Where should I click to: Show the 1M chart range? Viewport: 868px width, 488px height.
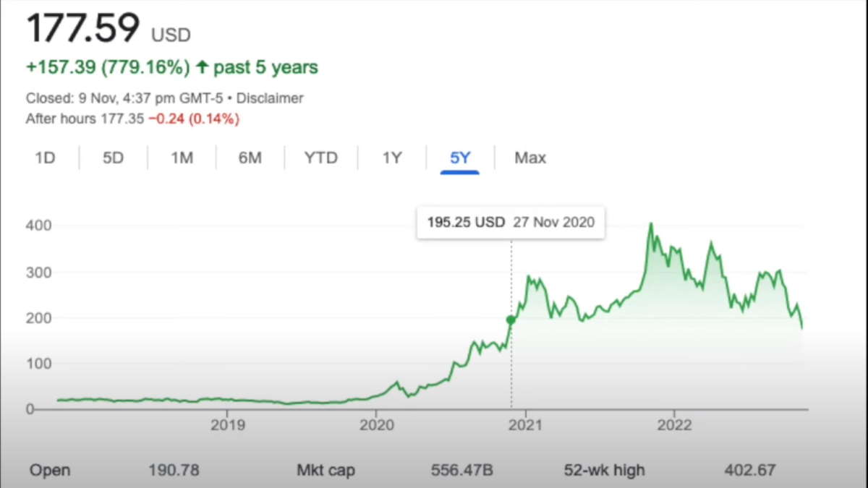point(182,158)
